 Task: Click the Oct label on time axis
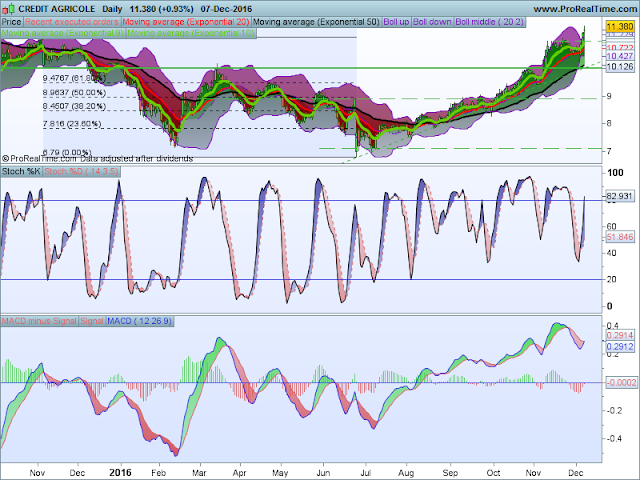point(493,473)
